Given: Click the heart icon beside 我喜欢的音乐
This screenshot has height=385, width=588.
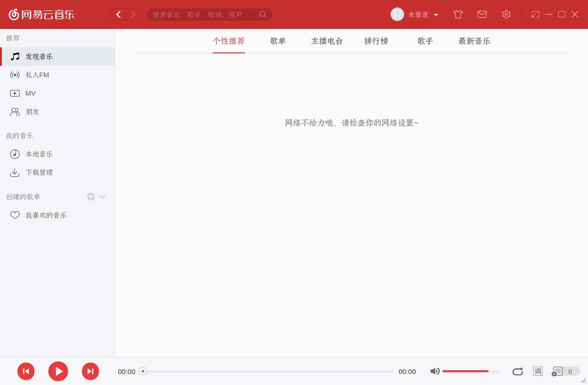Looking at the screenshot, I should [15, 215].
